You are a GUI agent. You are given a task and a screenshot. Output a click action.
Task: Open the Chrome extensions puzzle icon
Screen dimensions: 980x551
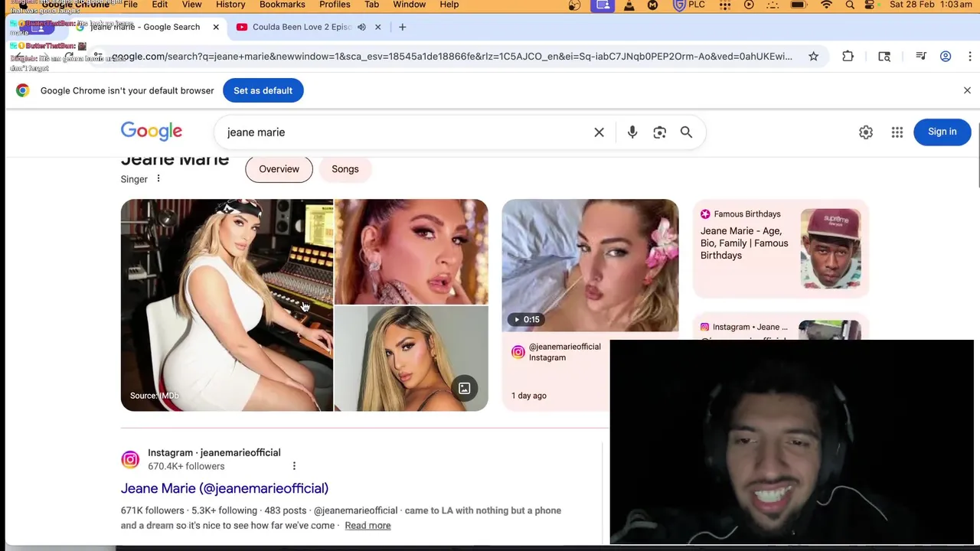click(x=848, y=57)
